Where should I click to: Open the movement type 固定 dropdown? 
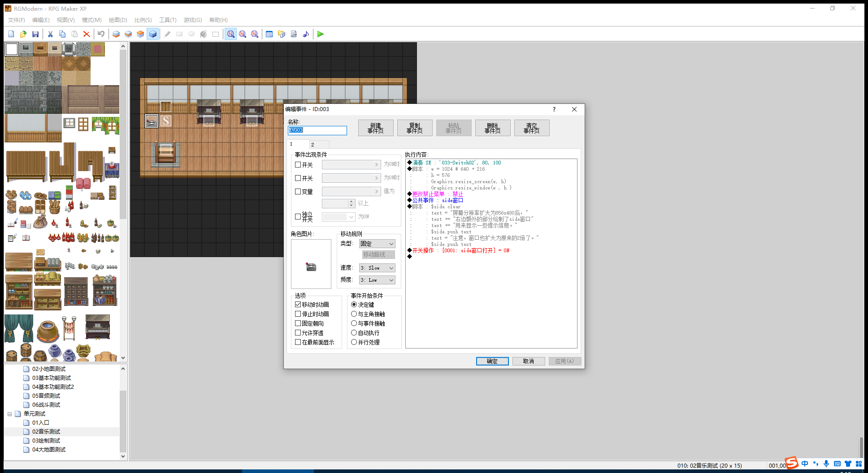pos(377,244)
